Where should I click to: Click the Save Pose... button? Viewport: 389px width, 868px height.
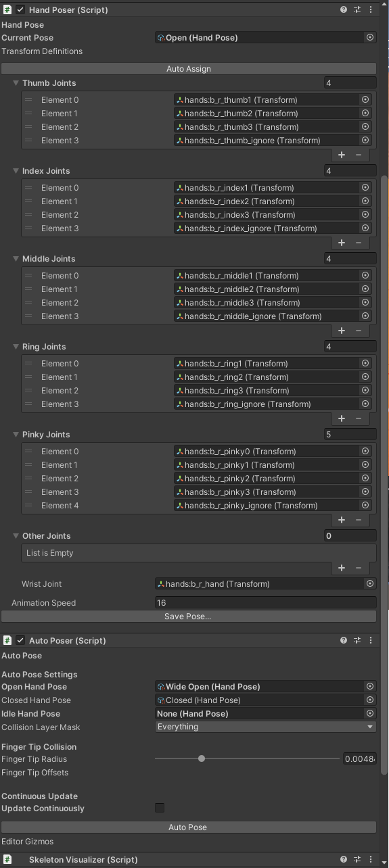click(189, 617)
